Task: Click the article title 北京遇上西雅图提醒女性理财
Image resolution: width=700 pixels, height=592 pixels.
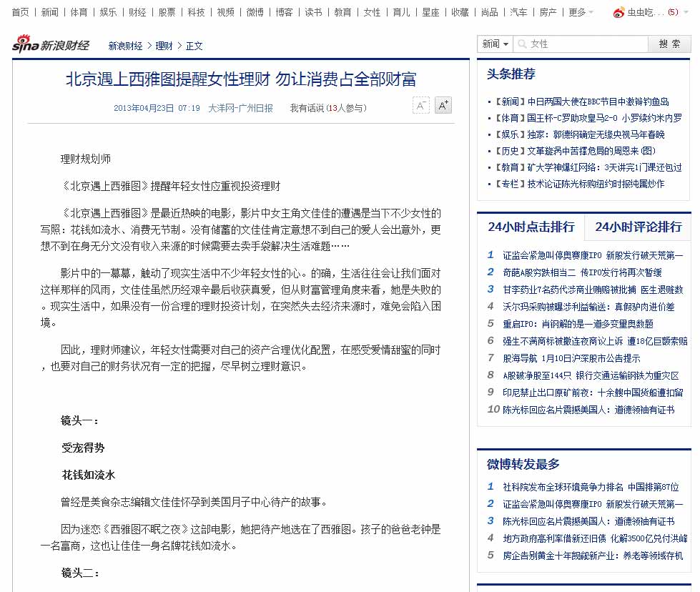Action: pyautogui.click(x=241, y=79)
